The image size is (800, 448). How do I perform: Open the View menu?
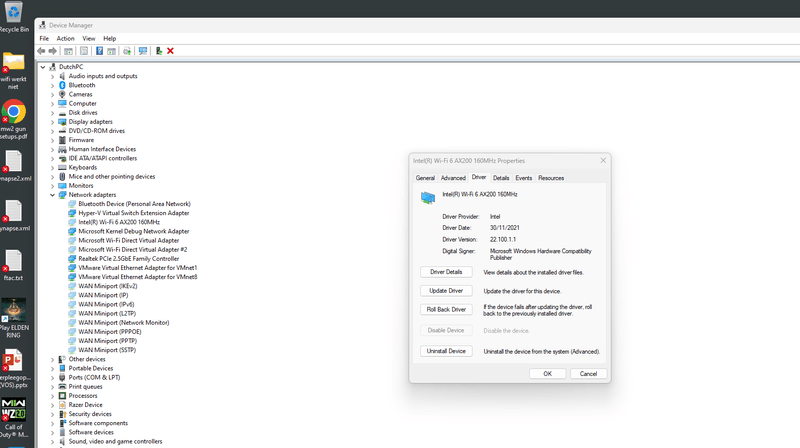coord(89,38)
